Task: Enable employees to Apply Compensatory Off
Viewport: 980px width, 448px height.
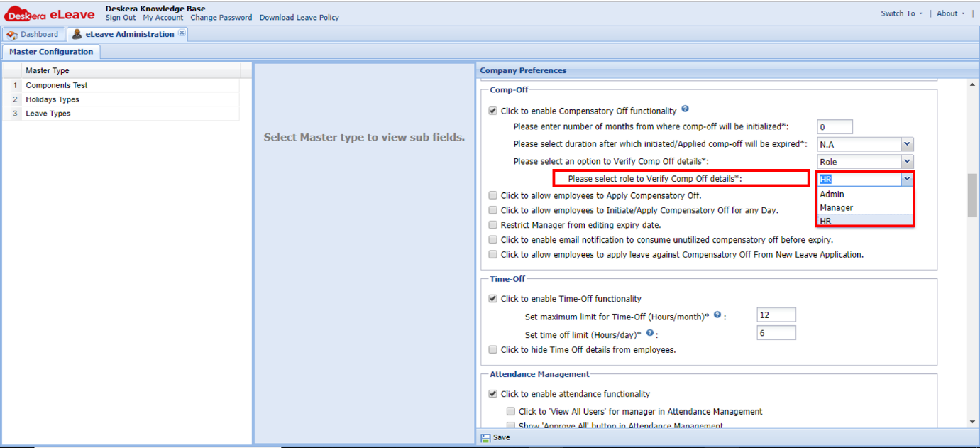Action: click(492, 195)
